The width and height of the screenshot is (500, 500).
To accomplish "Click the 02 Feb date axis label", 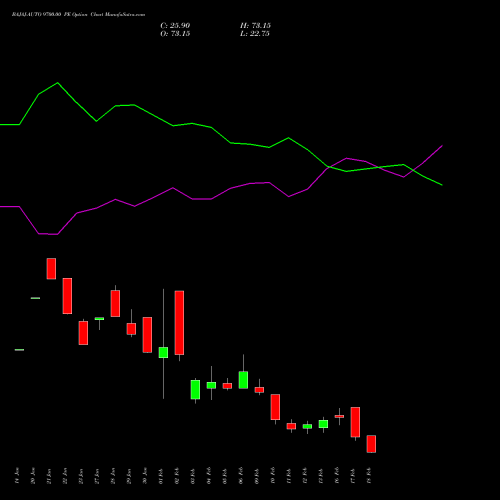I will tap(178, 476).
